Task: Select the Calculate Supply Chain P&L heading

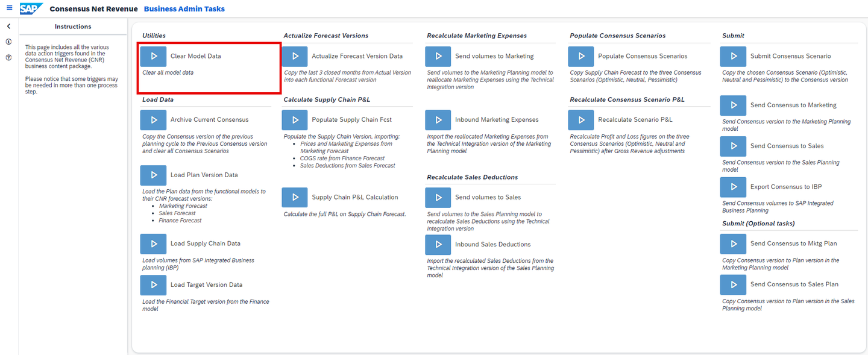Action: pos(327,99)
